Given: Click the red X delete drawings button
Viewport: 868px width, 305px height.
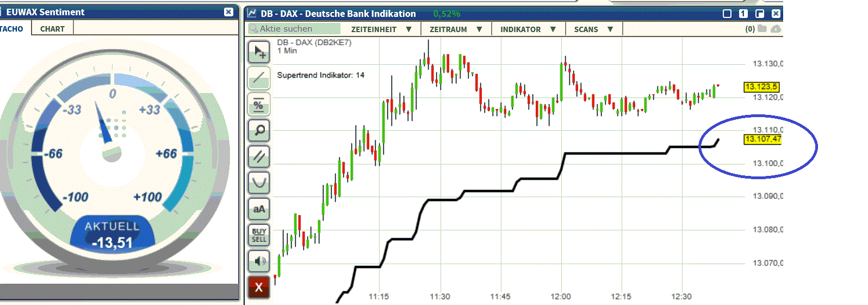Looking at the screenshot, I should tap(259, 287).
